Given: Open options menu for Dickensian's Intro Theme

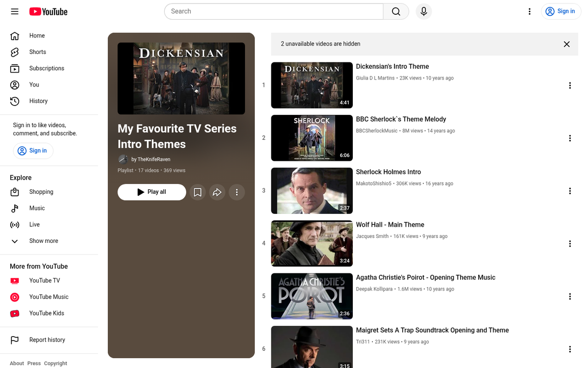Looking at the screenshot, I should coord(570,85).
